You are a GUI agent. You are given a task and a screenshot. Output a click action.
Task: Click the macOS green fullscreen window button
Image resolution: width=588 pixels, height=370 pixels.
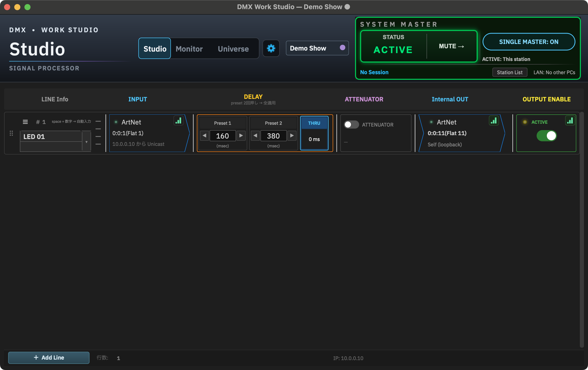27,7
